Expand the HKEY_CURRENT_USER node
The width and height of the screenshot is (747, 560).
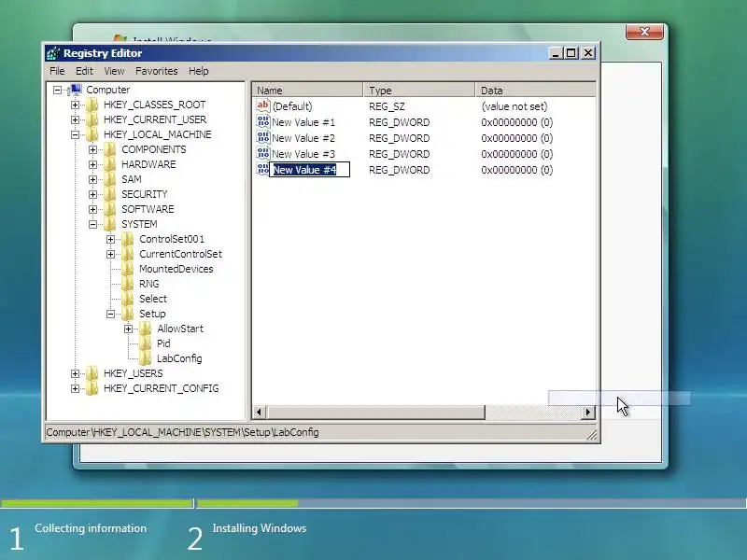coord(75,119)
